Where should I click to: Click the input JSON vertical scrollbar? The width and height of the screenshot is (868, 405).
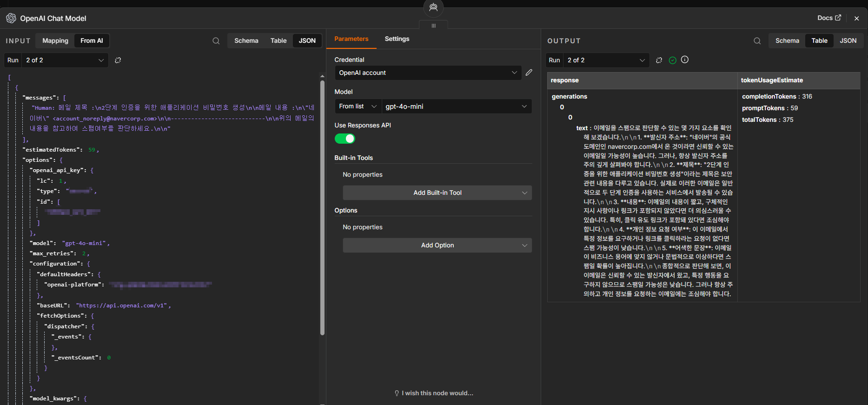tap(322, 208)
